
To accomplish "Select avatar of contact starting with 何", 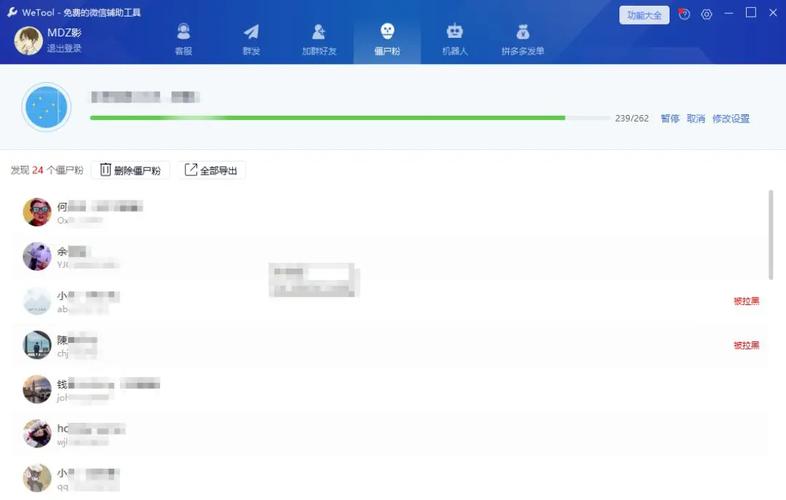I will coord(37,212).
